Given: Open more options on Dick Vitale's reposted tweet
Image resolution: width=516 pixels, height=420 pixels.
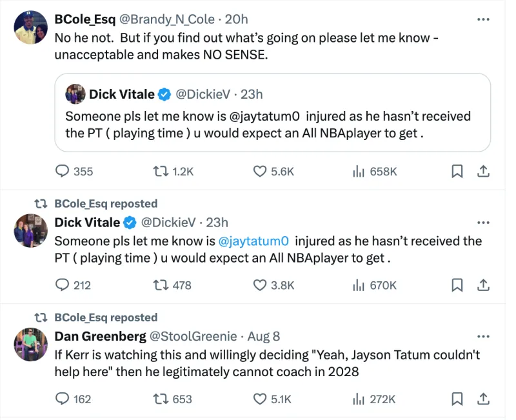Looking at the screenshot, I should point(482,223).
